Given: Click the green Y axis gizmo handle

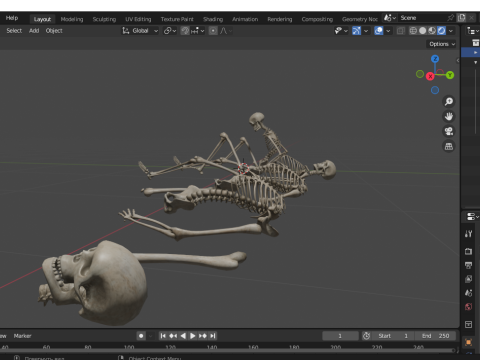Looking at the screenshot, I should tap(450, 75).
